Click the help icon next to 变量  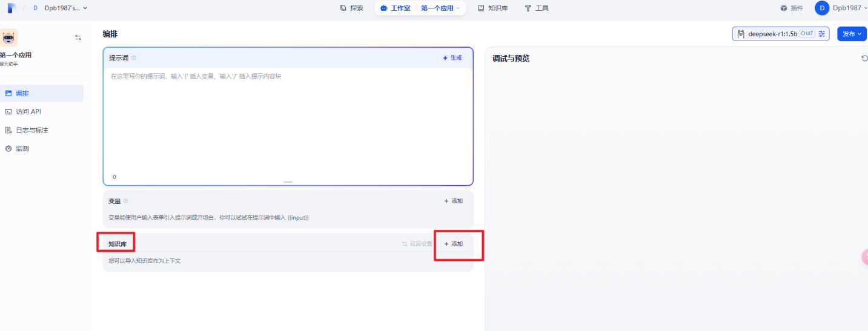[x=126, y=201]
